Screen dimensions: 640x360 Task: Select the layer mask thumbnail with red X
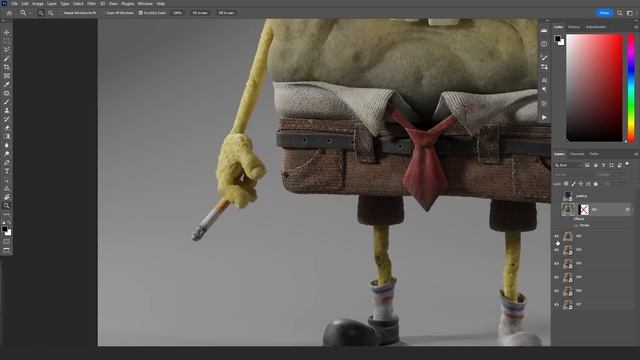click(584, 210)
